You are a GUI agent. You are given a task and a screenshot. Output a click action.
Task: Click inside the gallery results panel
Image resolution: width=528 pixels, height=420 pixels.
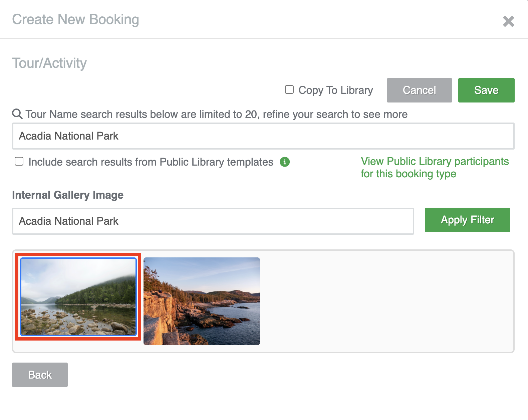point(367,300)
